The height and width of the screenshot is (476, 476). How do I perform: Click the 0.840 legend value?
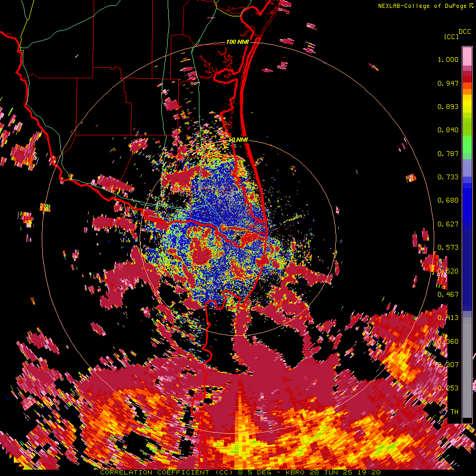click(448, 130)
